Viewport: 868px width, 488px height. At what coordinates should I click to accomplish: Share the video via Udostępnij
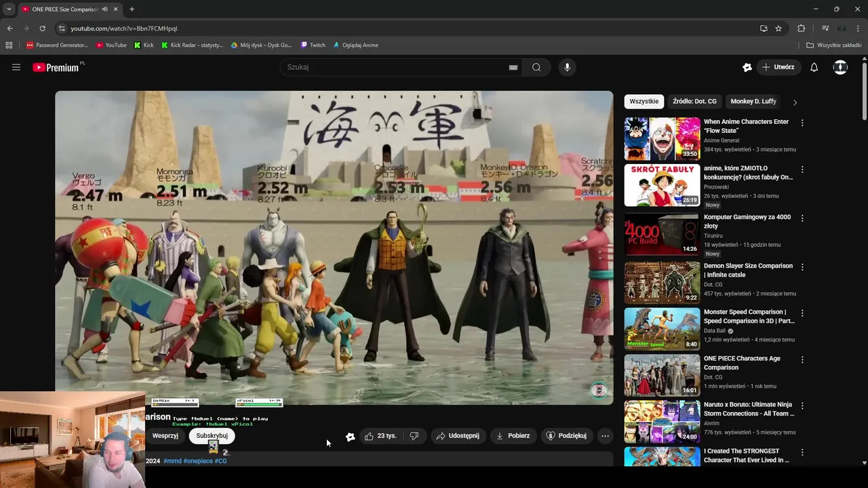458,436
